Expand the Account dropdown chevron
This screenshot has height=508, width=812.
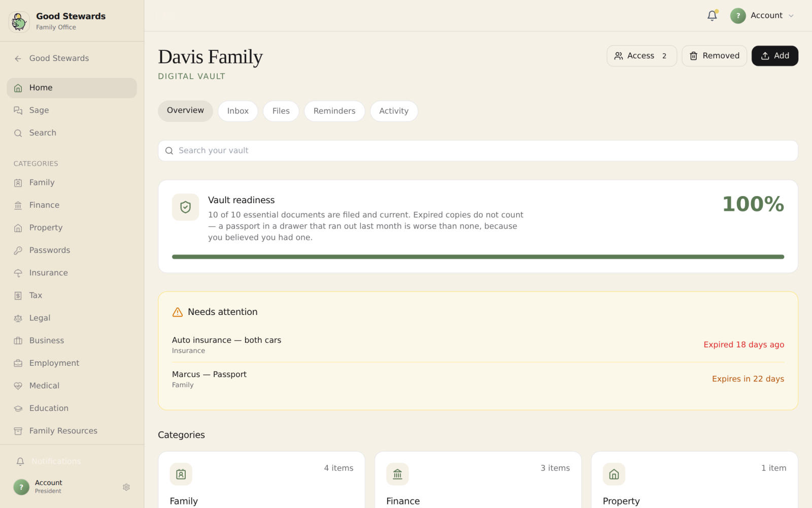791,16
